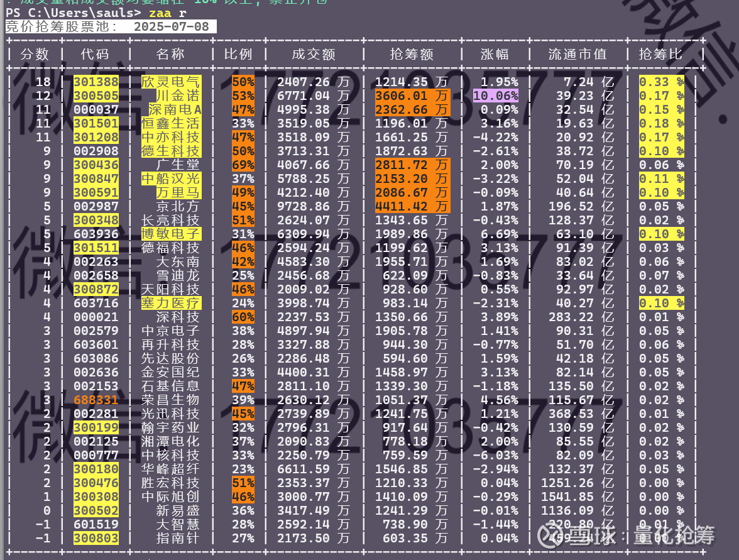Click the 涨幅 column header
This screenshot has width=739, height=560.
click(x=495, y=54)
